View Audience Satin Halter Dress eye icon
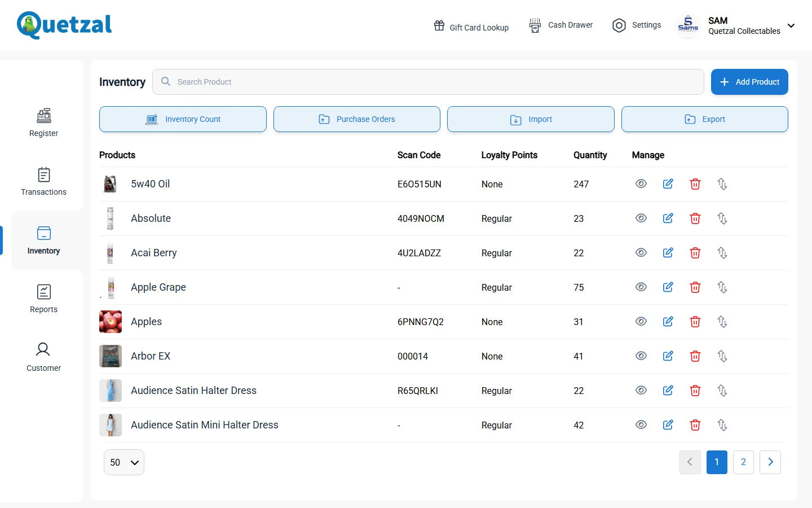 [x=641, y=391]
